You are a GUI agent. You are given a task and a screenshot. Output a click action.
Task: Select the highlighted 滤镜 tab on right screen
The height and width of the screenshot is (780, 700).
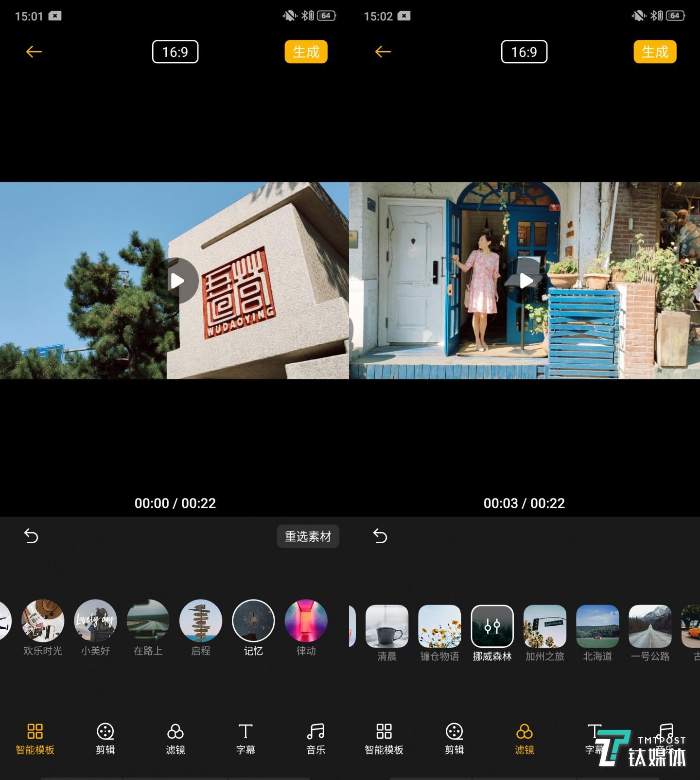coord(524,738)
